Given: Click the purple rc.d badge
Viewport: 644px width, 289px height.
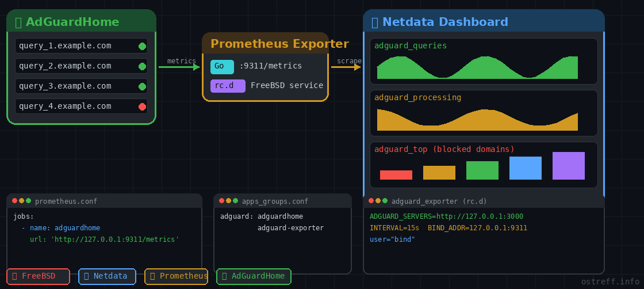Looking at the screenshot, I should tap(228, 86).
